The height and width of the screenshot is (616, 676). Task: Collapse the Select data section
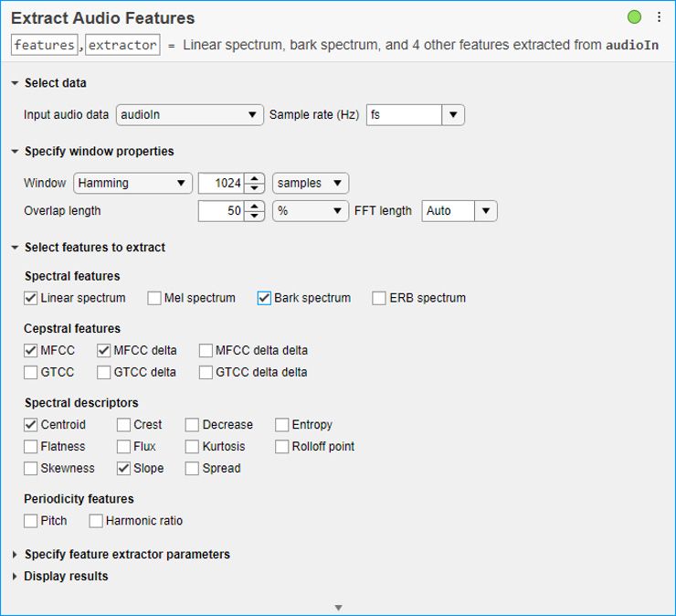point(55,83)
